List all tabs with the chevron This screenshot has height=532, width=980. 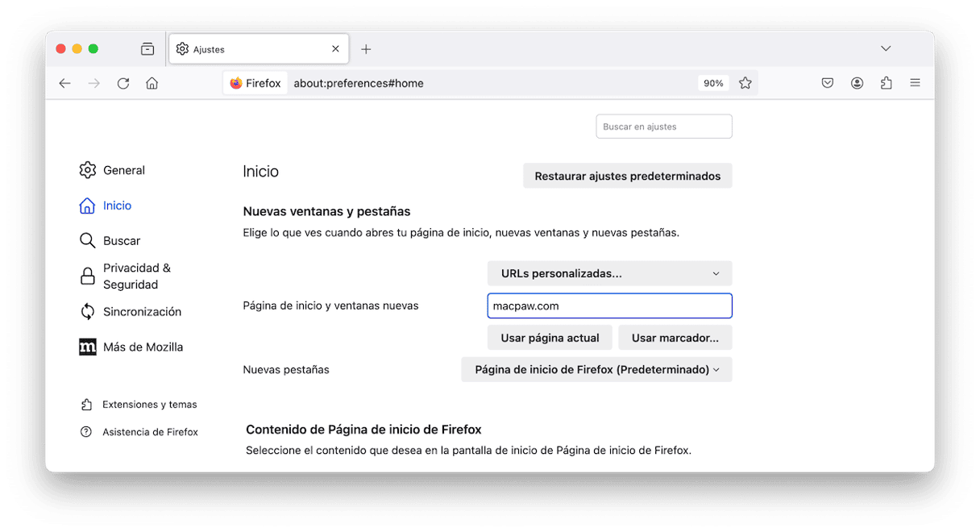point(886,49)
